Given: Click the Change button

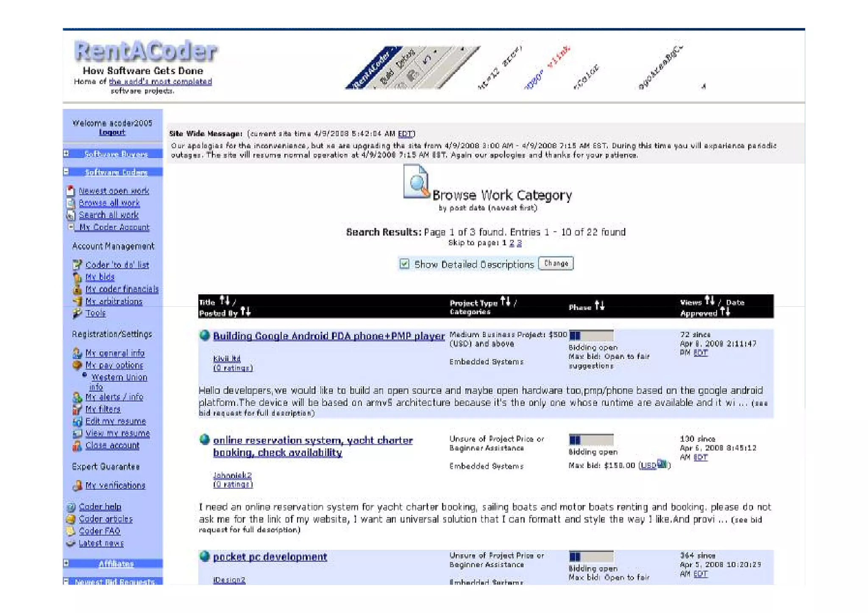Looking at the screenshot, I should 556,264.
